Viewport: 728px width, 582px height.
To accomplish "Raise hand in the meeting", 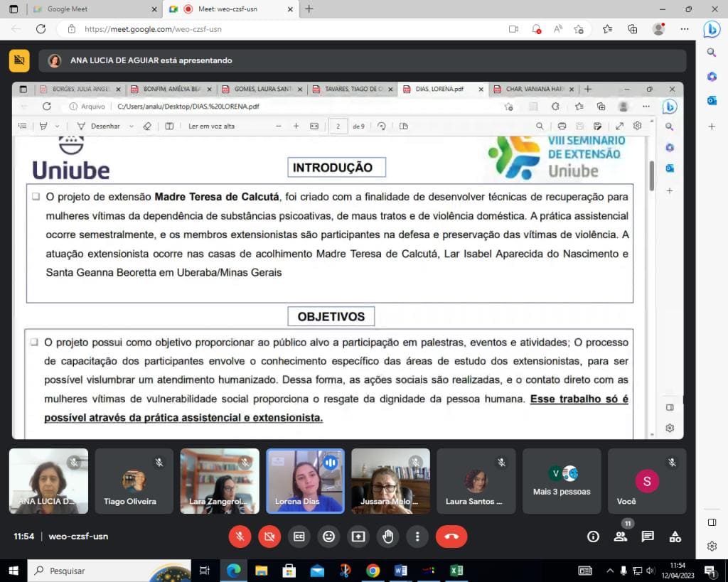I will click(388, 537).
